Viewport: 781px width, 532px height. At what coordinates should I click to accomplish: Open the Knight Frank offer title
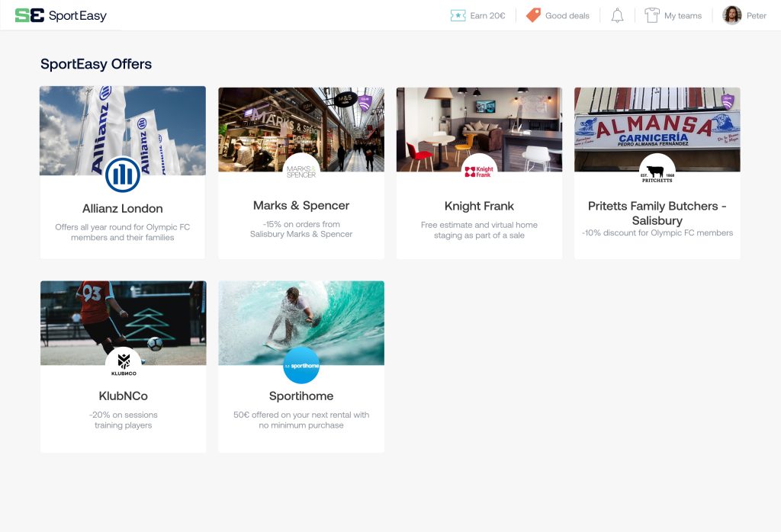click(479, 206)
